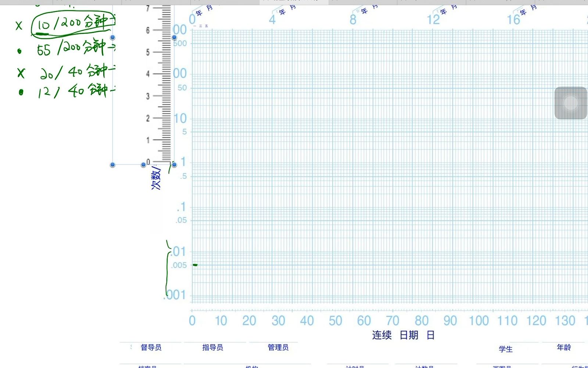Click the ruler's 4 mark
Viewport: 588px width, 368px height.
coord(148,74)
